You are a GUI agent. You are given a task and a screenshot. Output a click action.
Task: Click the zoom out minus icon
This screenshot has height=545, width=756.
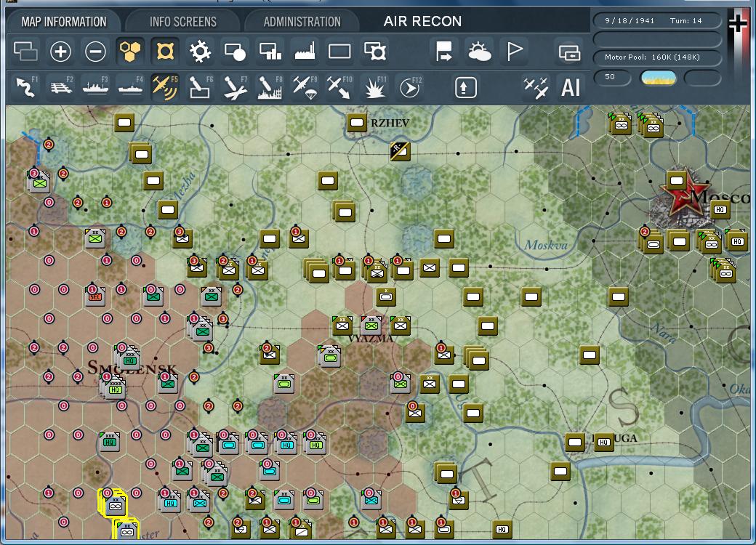coord(95,51)
